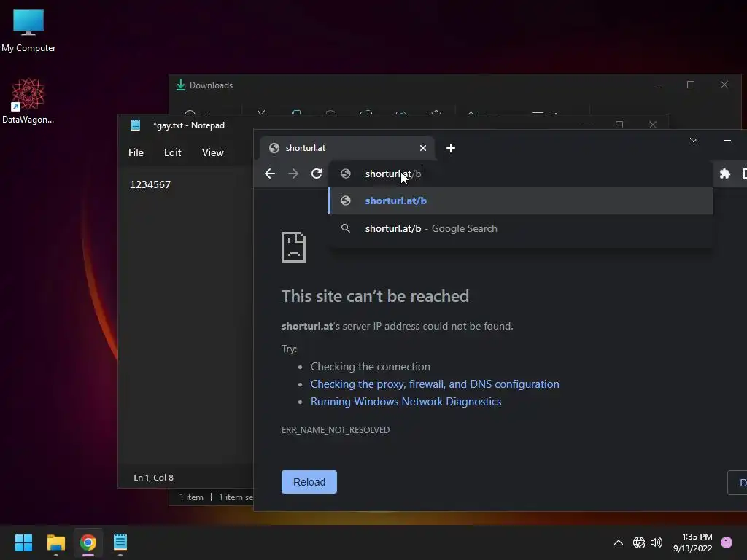Screen dimensions: 747x560
Task: Click the Downloads arrow icon in title bar
Action: [x=181, y=85]
